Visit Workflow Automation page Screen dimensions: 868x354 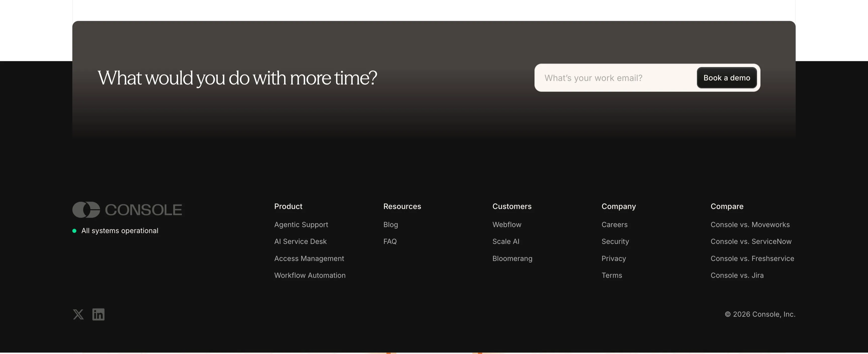310,275
